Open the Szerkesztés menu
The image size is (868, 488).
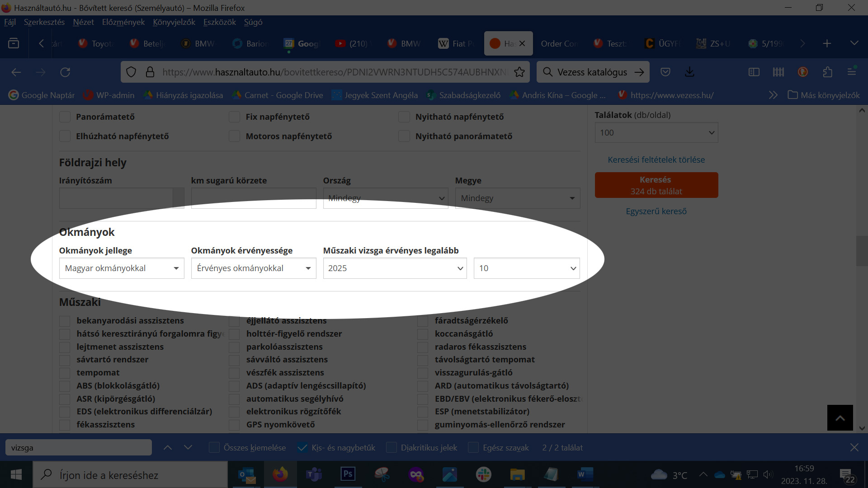pos(44,22)
